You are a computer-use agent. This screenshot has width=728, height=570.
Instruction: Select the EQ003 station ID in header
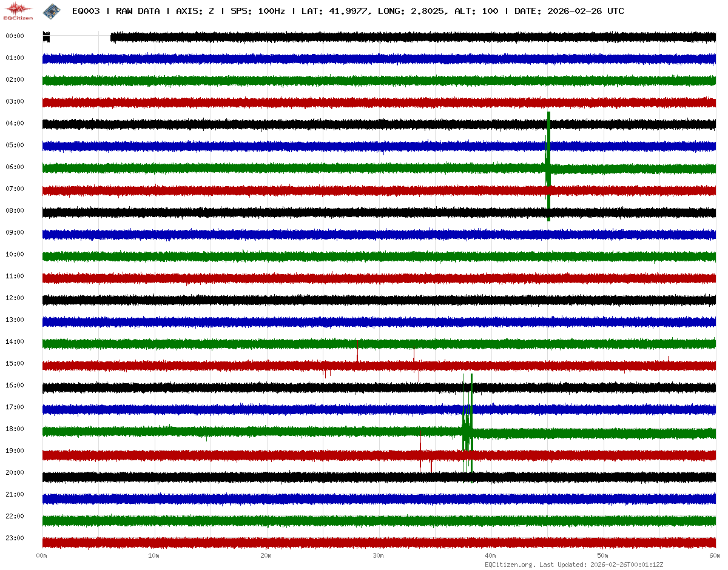click(x=86, y=11)
